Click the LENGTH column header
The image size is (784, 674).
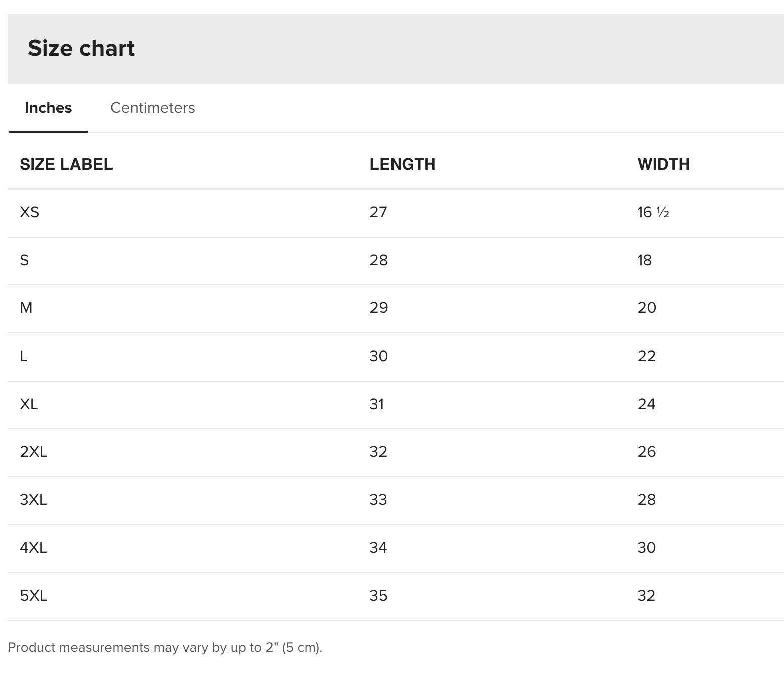[x=402, y=164]
